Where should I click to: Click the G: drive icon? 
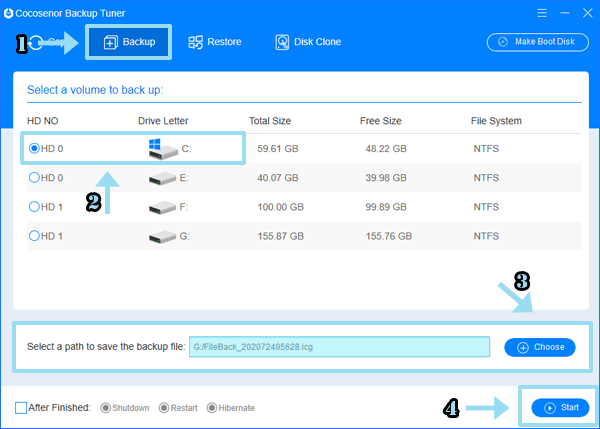tap(162, 237)
